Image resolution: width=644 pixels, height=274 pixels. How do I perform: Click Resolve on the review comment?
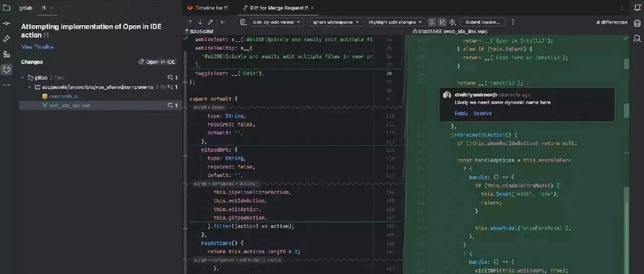pos(482,113)
